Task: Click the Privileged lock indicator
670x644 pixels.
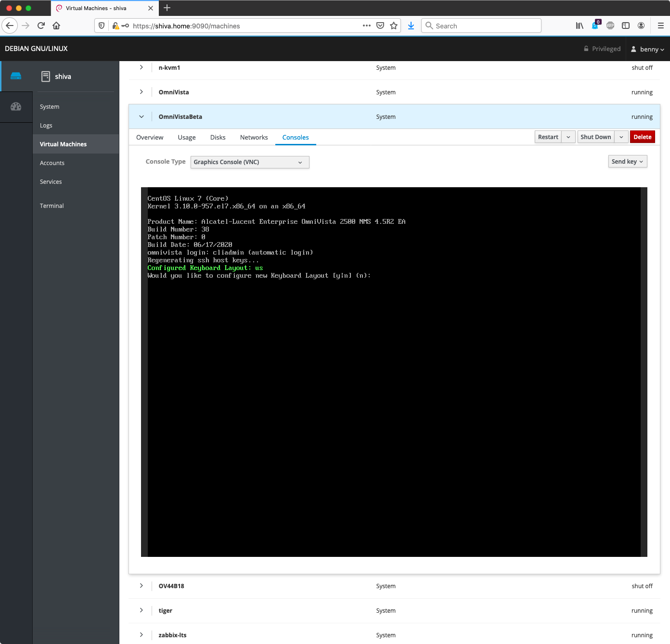Action: (x=602, y=49)
